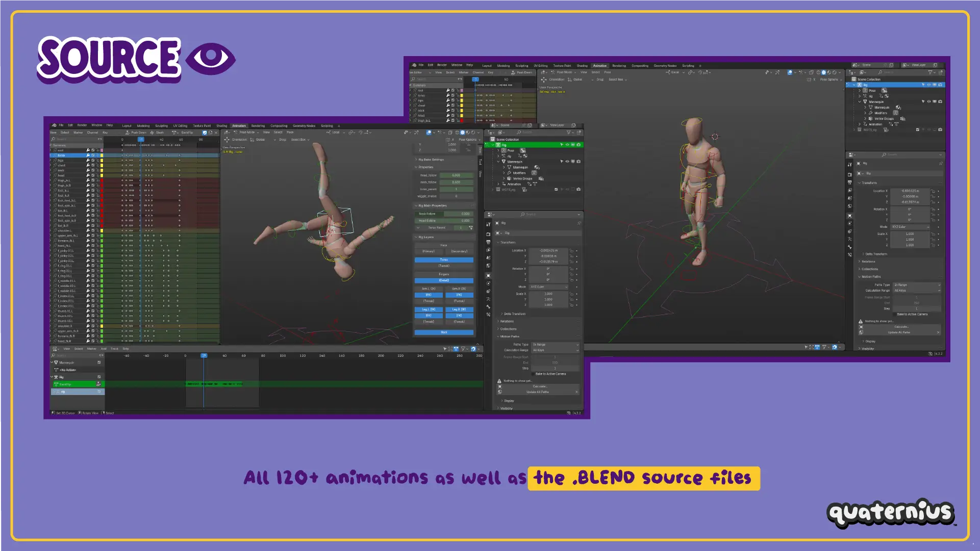This screenshot has height=551, width=980.
Task: Click the head_follow value slider
Action: coord(456,175)
